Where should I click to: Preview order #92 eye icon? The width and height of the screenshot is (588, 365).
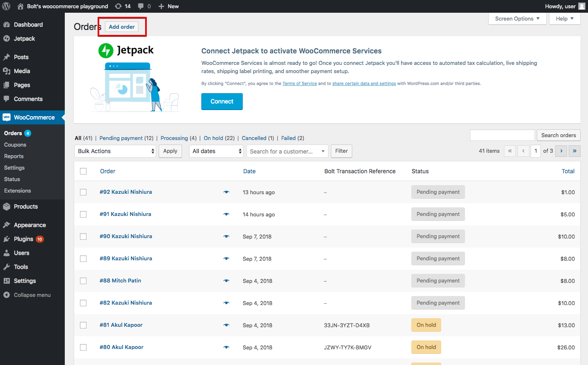pos(226,192)
